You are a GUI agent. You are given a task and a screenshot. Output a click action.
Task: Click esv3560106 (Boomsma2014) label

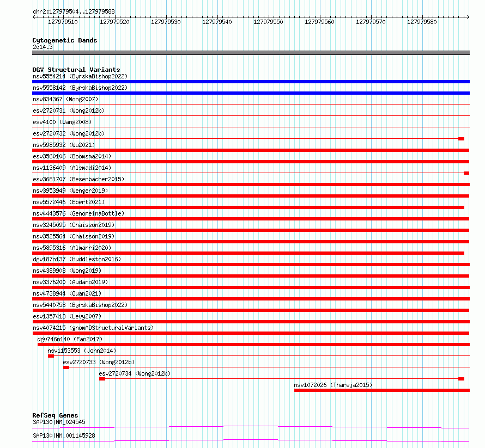[72, 156]
